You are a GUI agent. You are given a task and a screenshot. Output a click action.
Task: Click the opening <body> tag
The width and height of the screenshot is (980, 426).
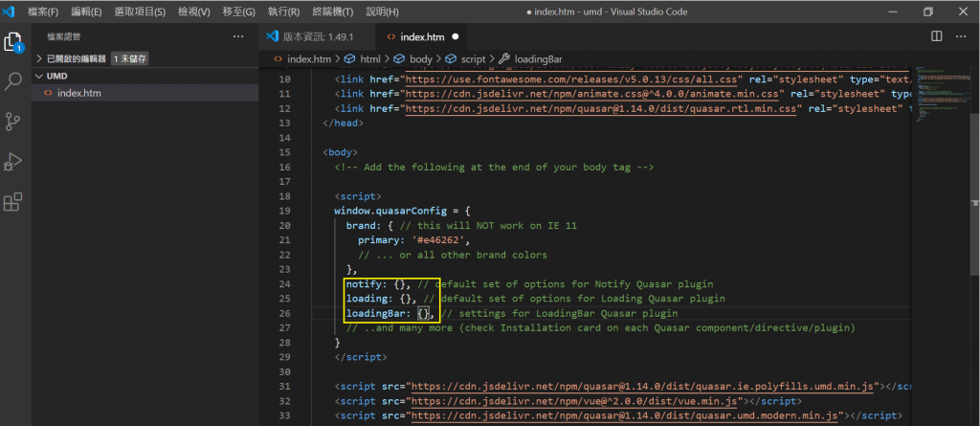point(340,152)
